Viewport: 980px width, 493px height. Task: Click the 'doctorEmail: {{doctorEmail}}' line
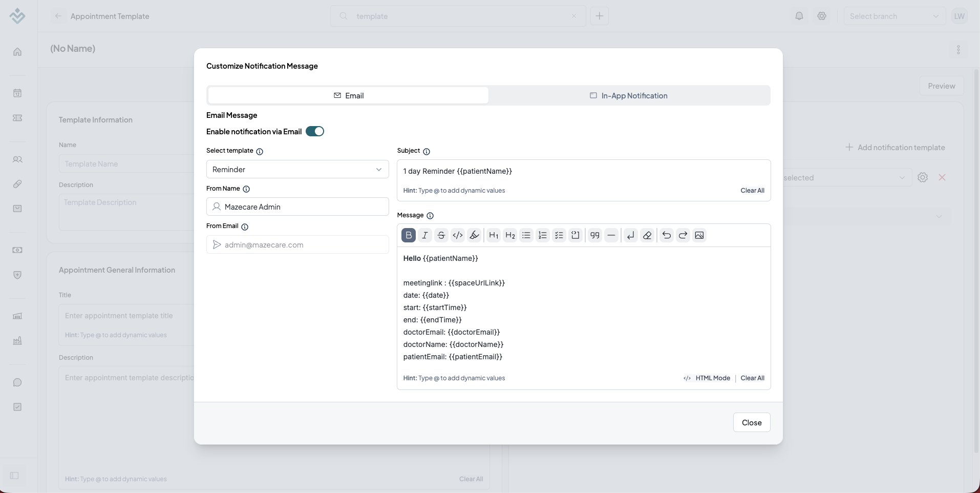click(452, 332)
